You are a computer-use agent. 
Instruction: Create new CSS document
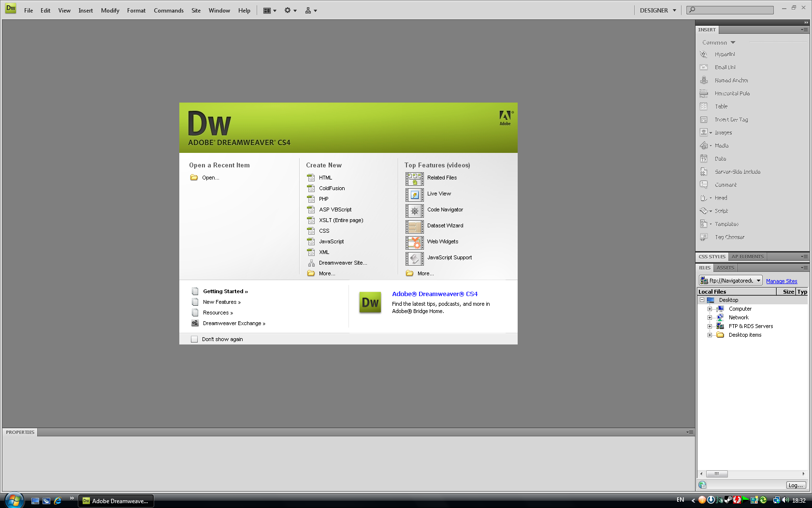(324, 231)
